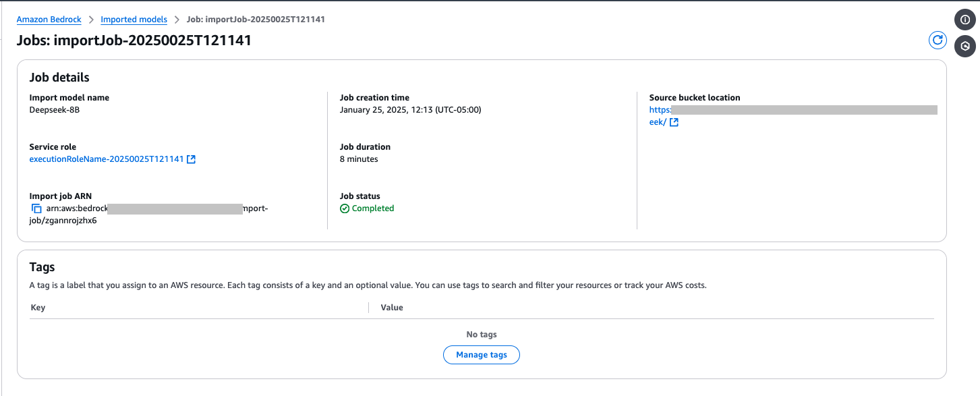Viewport: 980px width, 396px height.
Task: Click the green Completed status checkmark icon
Action: coord(345,208)
